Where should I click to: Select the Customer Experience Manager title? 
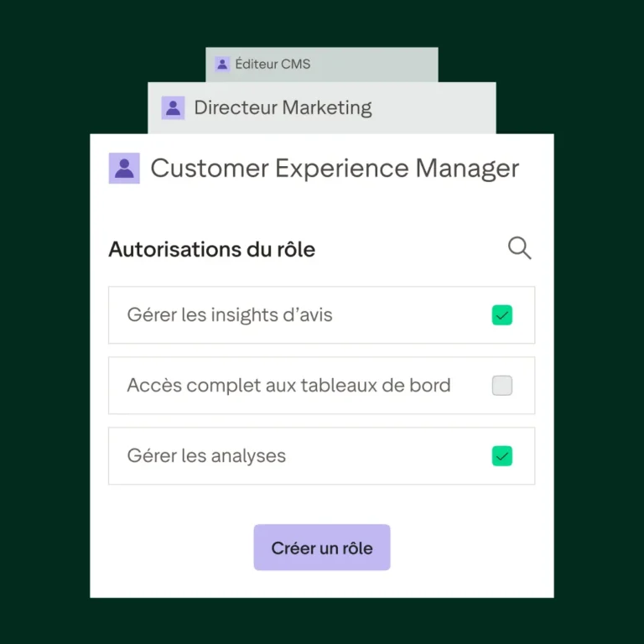tap(335, 169)
